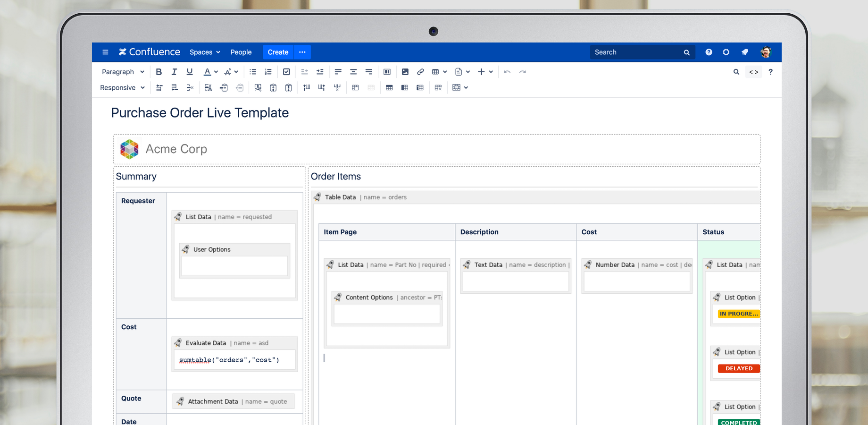The height and width of the screenshot is (425, 868).
Task: Open source code view with the <> icon
Action: click(x=753, y=71)
